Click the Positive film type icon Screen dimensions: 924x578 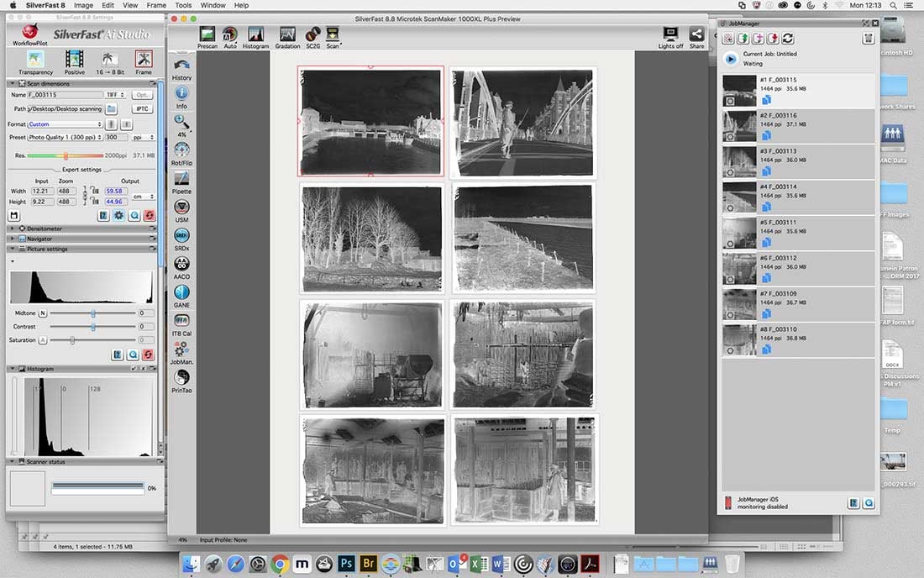click(x=74, y=62)
